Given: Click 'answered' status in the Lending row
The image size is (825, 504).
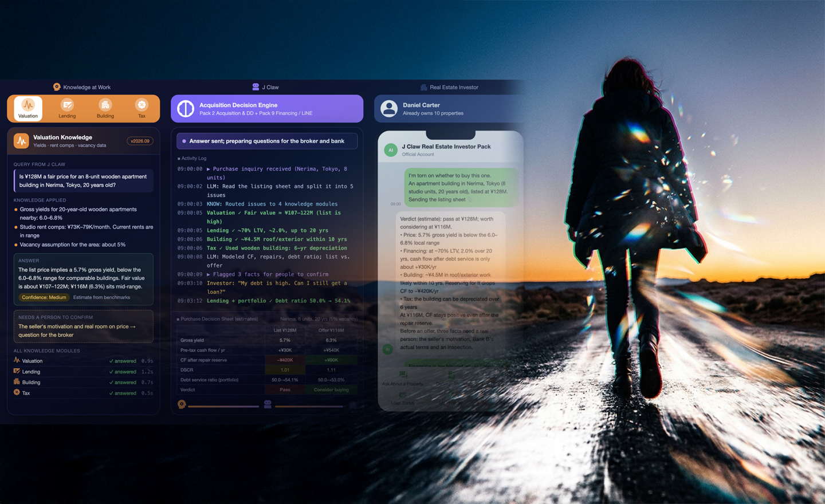Looking at the screenshot, I should (123, 372).
